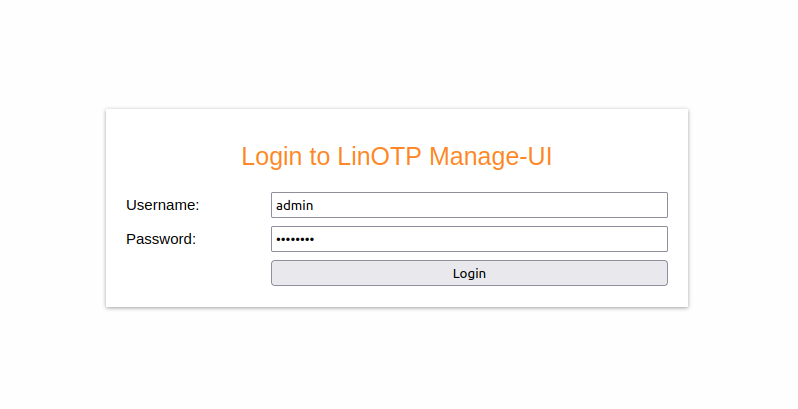Click the 'admin' text in Username field
This screenshot has height=409, width=798.
click(x=294, y=205)
